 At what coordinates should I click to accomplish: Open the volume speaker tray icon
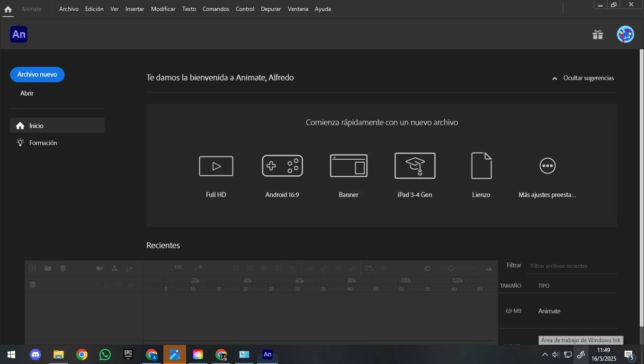tap(556, 355)
